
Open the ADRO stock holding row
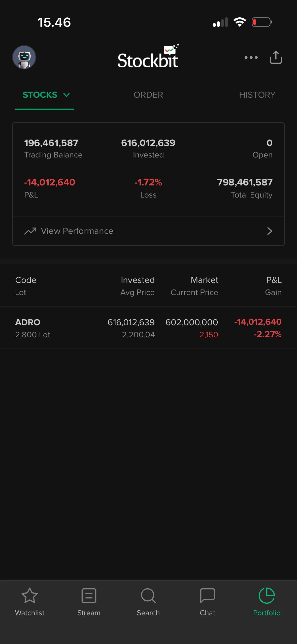pyautogui.click(x=148, y=328)
